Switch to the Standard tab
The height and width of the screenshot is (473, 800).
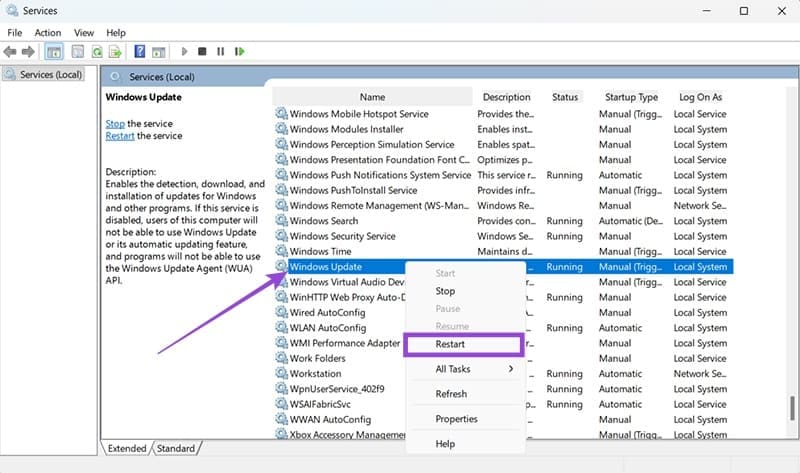click(176, 448)
